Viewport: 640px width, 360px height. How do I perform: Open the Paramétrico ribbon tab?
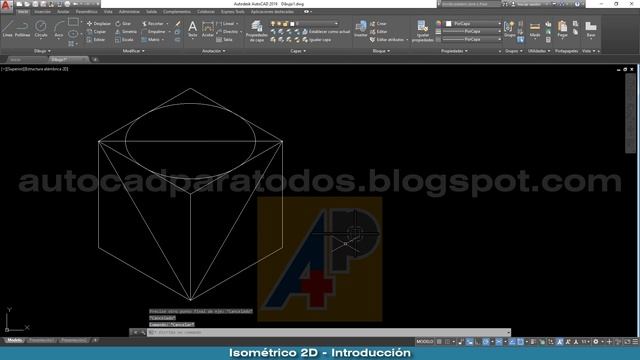tap(87, 12)
